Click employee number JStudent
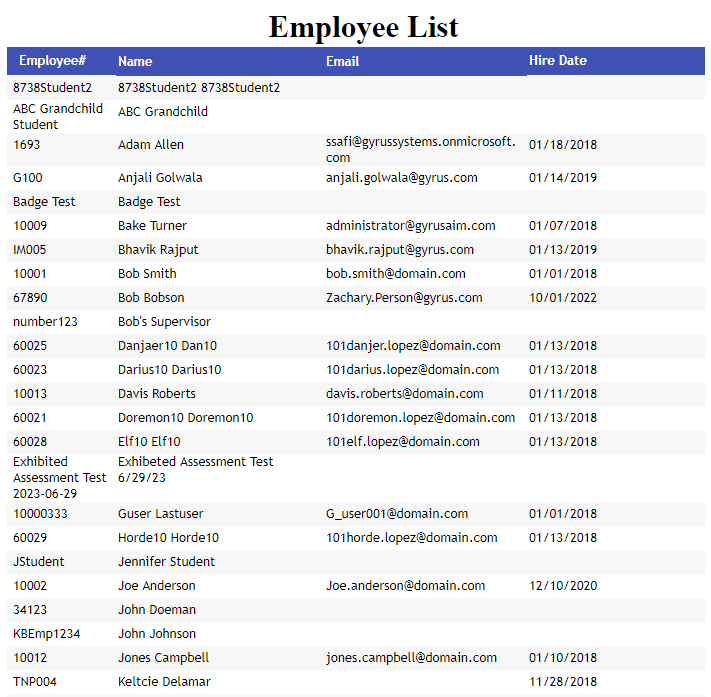 click(38, 562)
